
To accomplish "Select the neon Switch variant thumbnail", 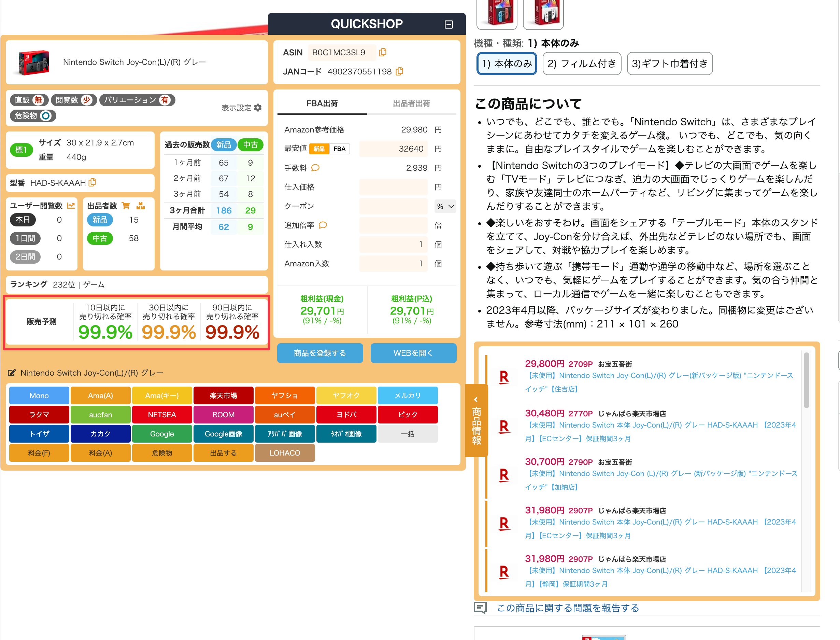I will tap(497, 13).
